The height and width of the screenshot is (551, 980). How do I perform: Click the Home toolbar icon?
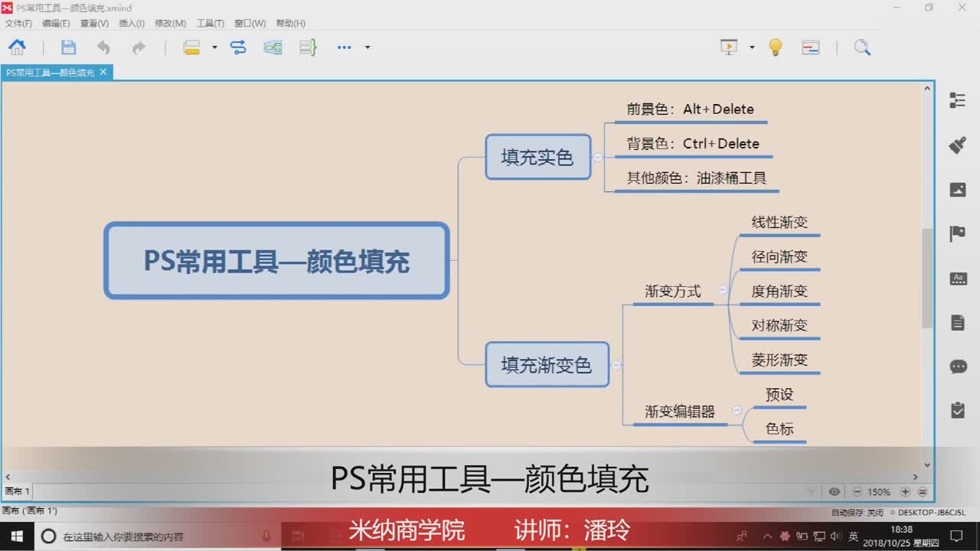17,47
